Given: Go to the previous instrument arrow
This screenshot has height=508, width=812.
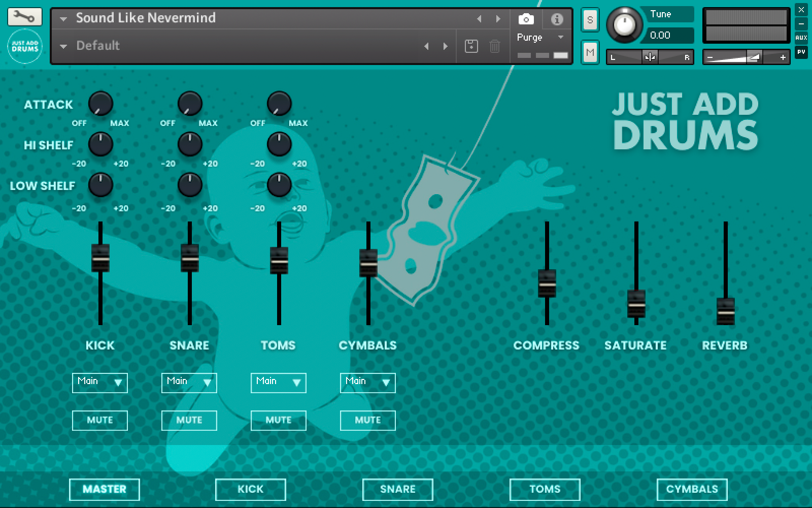Looking at the screenshot, I should pos(479,19).
